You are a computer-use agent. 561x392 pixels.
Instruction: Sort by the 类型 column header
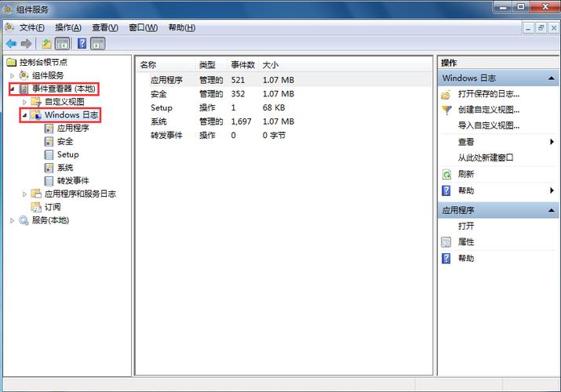coord(211,64)
